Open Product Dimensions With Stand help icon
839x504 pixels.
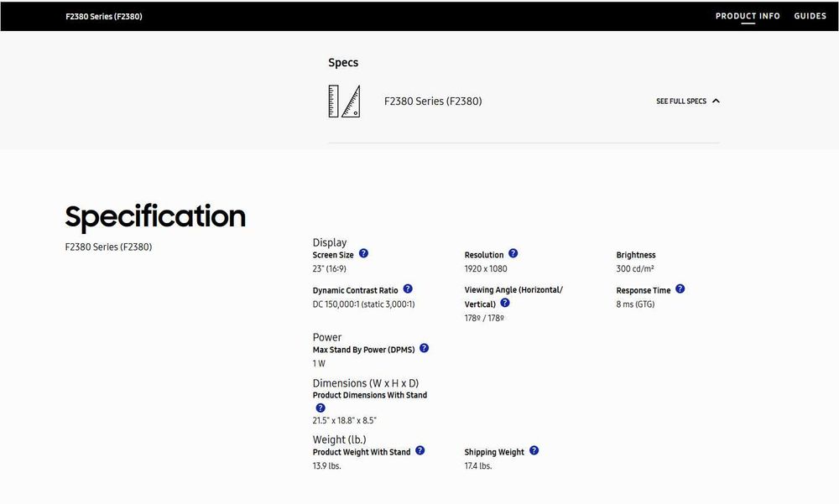click(320, 408)
